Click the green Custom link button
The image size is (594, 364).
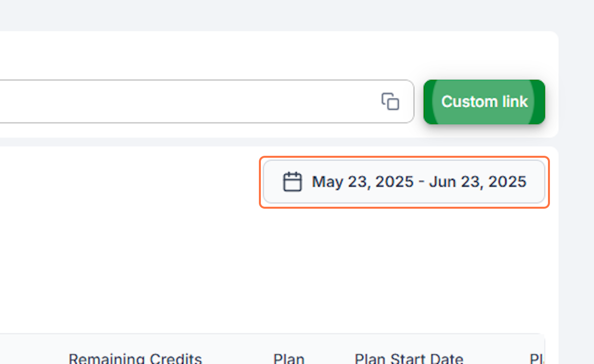[484, 102]
